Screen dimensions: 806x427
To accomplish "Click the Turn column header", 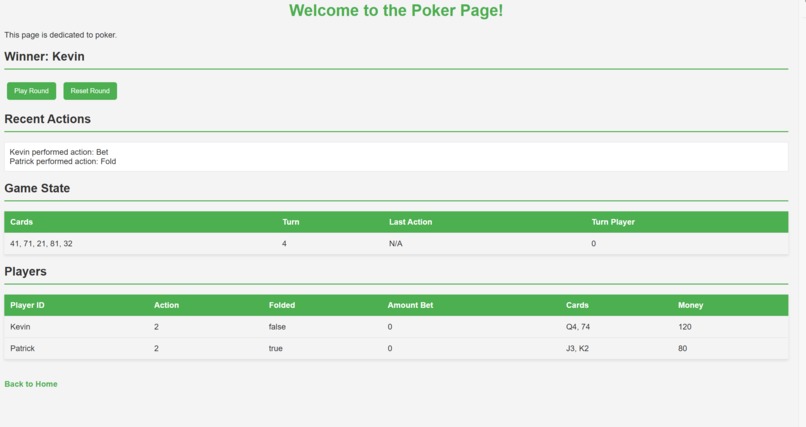I will (290, 222).
